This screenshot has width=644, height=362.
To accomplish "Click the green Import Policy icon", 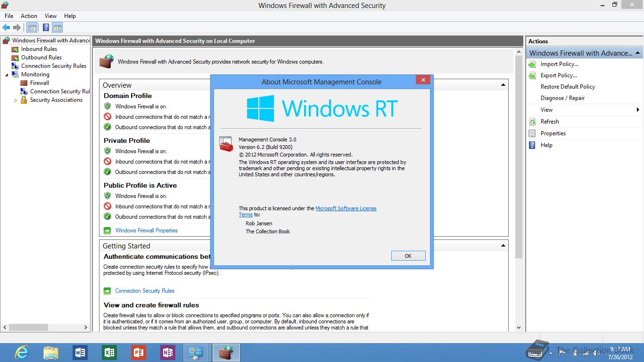I will point(532,64).
